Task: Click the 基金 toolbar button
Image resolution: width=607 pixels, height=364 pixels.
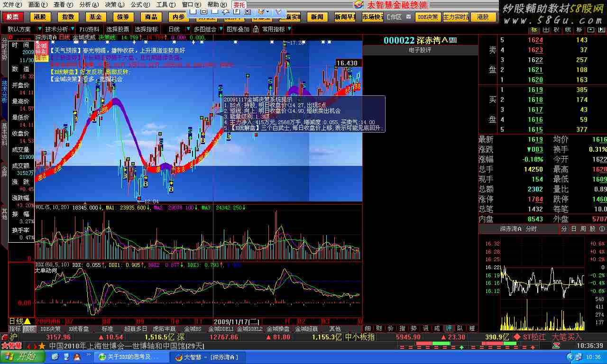Action: [x=95, y=17]
